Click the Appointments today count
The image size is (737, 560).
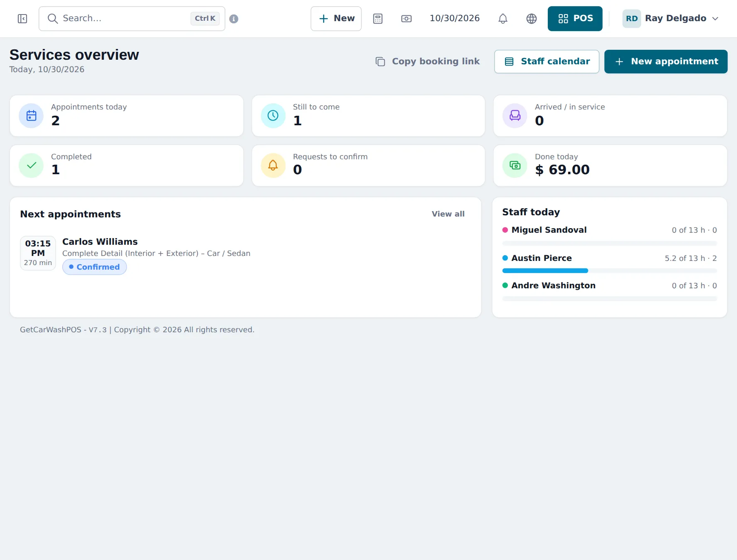pos(55,121)
